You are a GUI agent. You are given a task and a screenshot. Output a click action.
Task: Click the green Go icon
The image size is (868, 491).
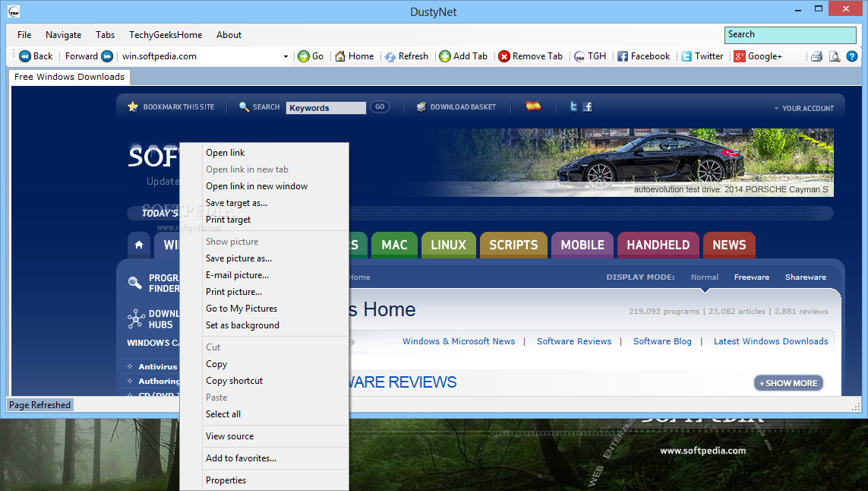[x=303, y=56]
